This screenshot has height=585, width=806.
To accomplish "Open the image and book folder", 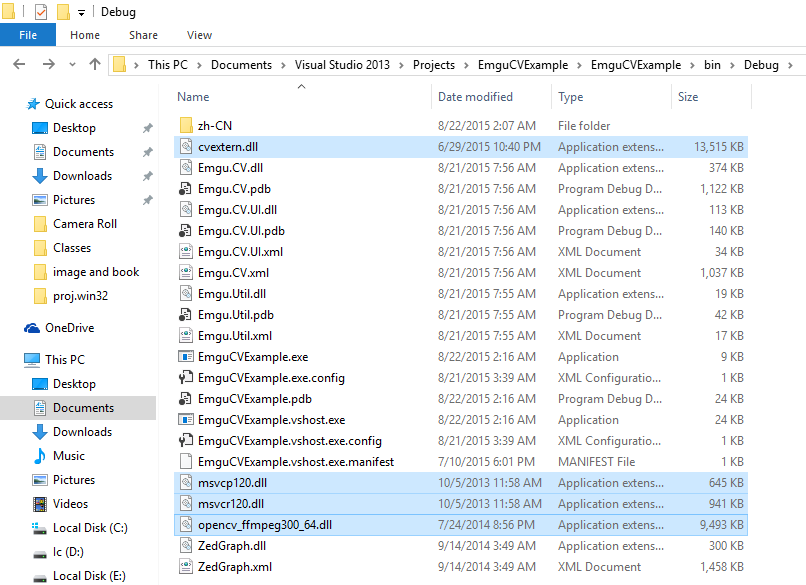I will [x=96, y=272].
